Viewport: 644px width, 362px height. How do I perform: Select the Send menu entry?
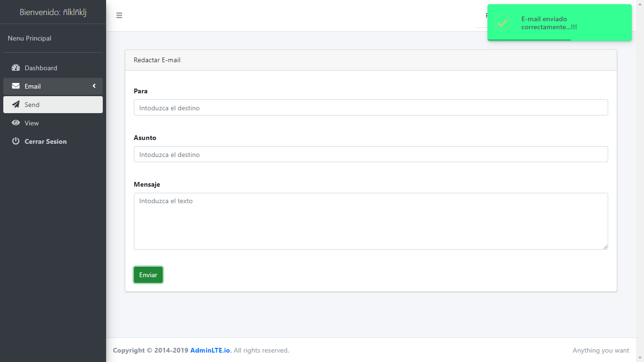click(x=53, y=105)
